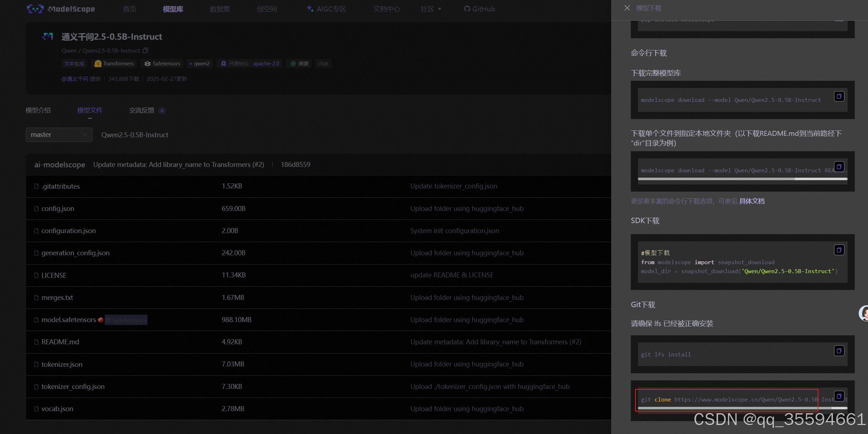The width and height of the screenshot is (868, 434).
Task: Open the assistant avatar at right edge
Action: click(x=864, y=313)
